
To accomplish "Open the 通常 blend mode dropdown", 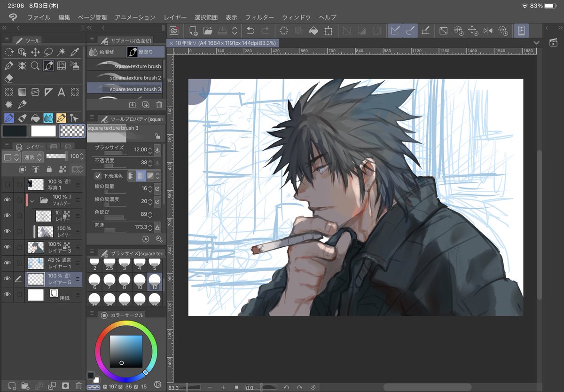I will pos(32,157).
